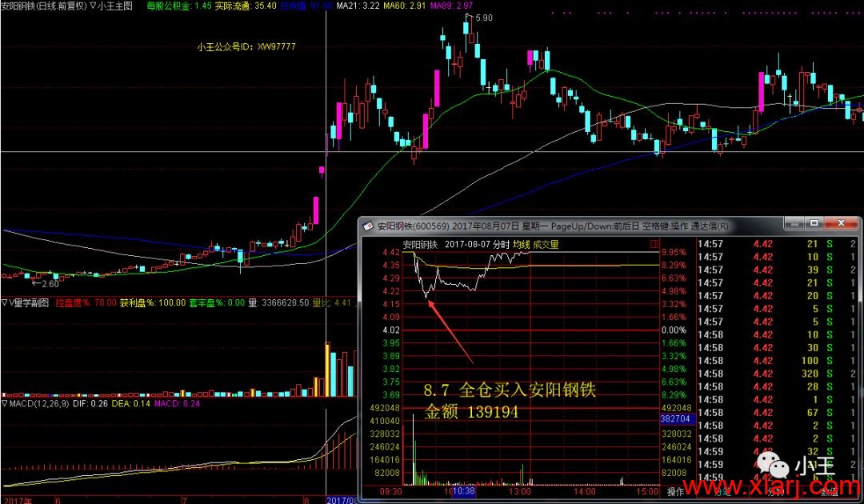Click the 0.00% baseline percentage label
864x504 pixels.
point(674,330)
